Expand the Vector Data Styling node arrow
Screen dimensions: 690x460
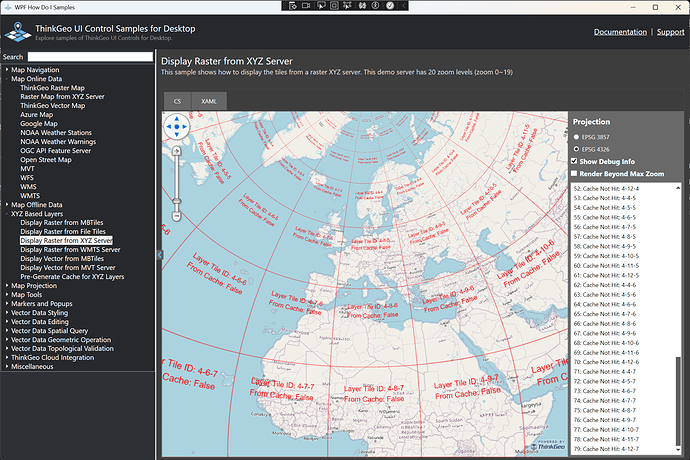coord(7,313)
